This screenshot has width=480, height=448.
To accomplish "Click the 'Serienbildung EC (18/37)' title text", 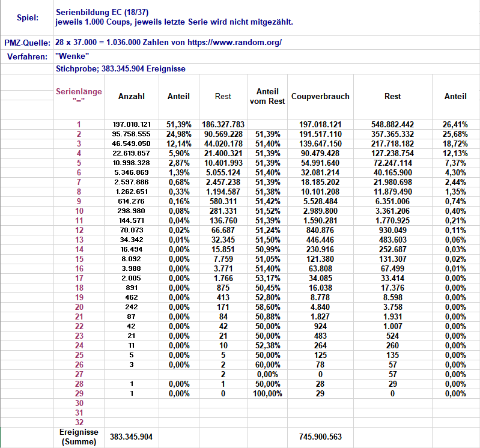I will point(102,12).
